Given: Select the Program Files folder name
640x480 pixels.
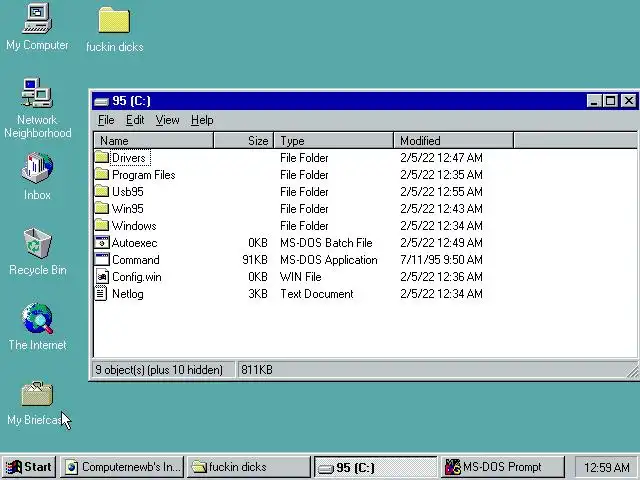Looking at the screenshot, I should coord(143,175).
